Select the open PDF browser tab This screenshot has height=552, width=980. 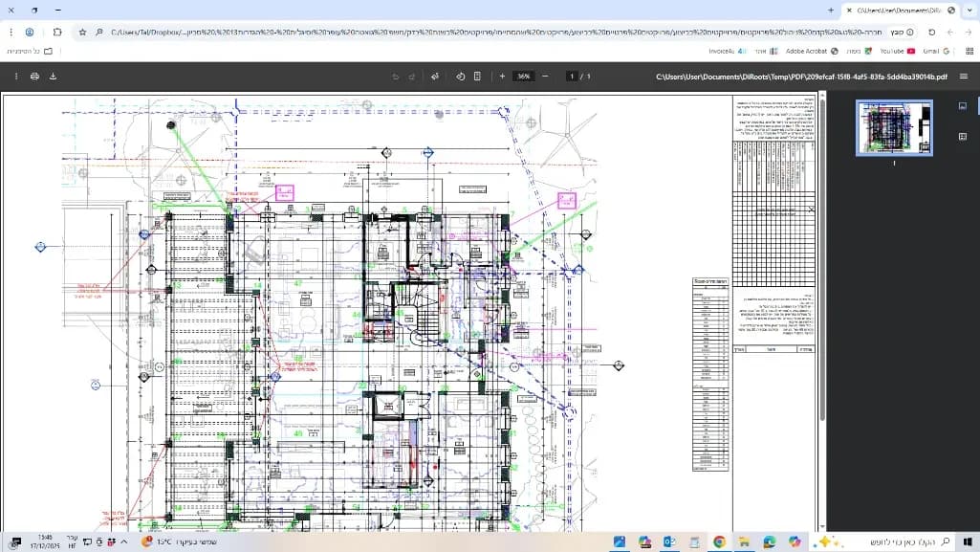click(x=899, y=10)
